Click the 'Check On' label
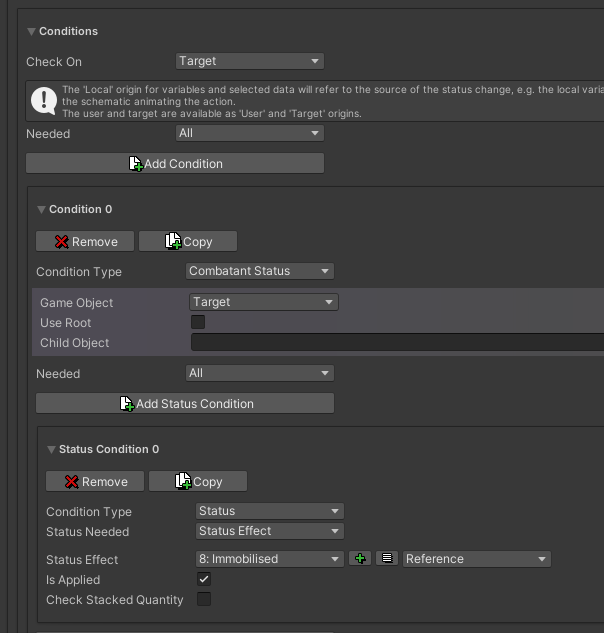Viewport: 604px width, 633px height. click(x=54, y=62)
